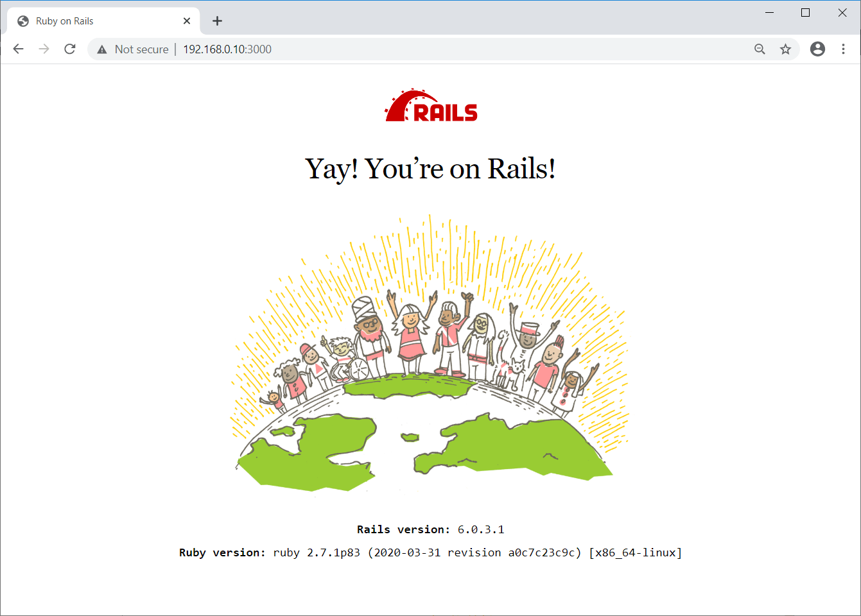Click the Not secure label
The height and width of the screenshot is (616, 861).
(x=141, y=49)
